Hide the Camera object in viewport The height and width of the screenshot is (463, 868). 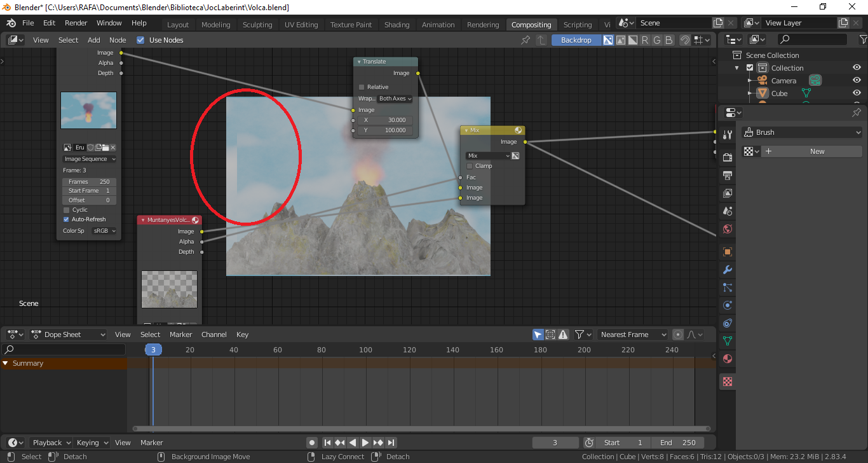(x=857, y=81)
